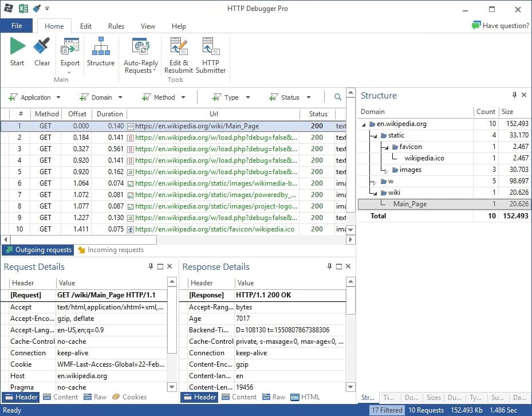Sort requests by Offset column header
532x416 pixels.
[77, 114]
